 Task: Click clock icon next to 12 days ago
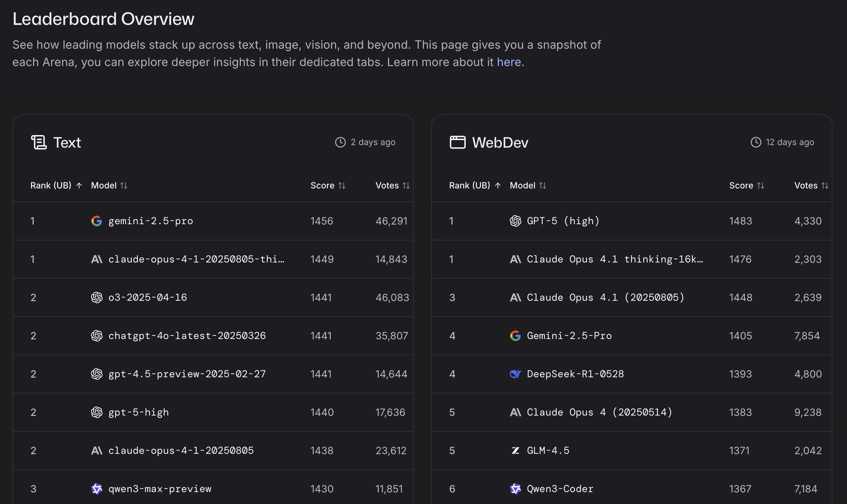756,142
